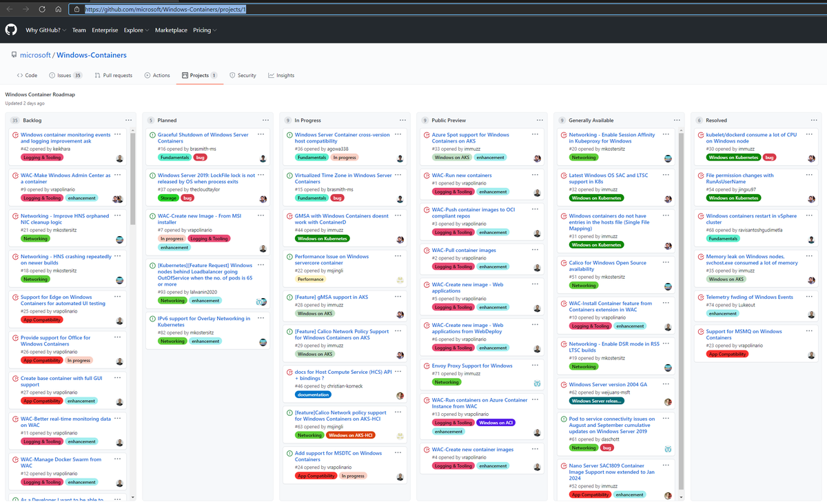Open Memory leak on Windows nodes issue
Image resolution: width=827 pixels, height=504 pixels.
coord(752,260)
